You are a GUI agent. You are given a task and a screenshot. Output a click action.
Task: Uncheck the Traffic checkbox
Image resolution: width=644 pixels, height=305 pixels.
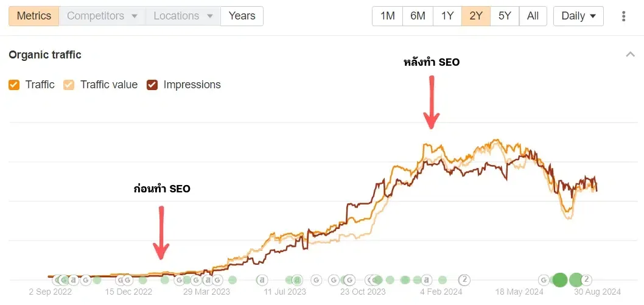point(14,85)
